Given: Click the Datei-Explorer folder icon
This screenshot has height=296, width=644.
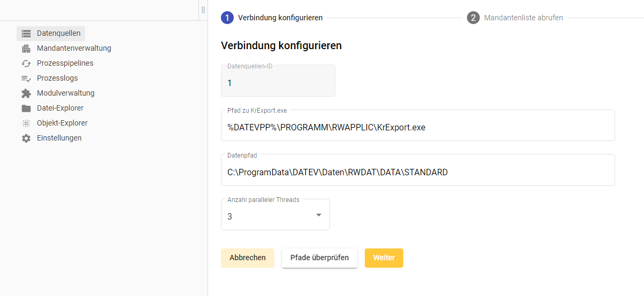Looking at the screenshot, I should coord(26,108).
